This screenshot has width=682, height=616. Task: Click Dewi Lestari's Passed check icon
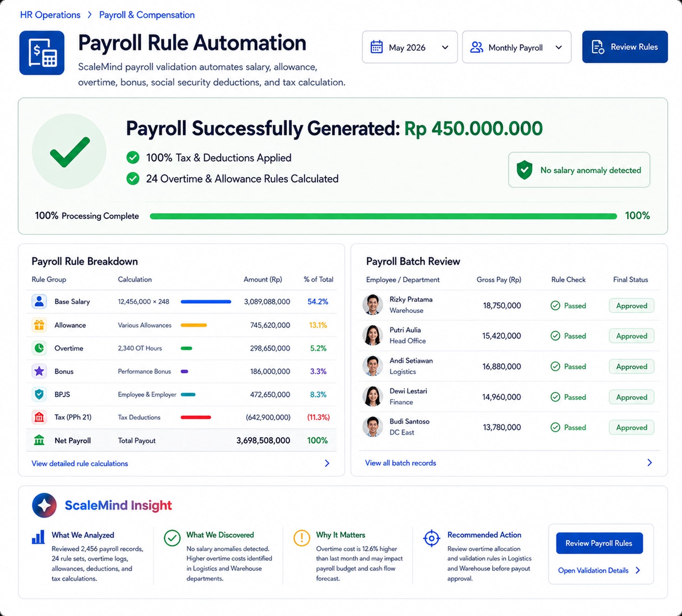(555, 397)
